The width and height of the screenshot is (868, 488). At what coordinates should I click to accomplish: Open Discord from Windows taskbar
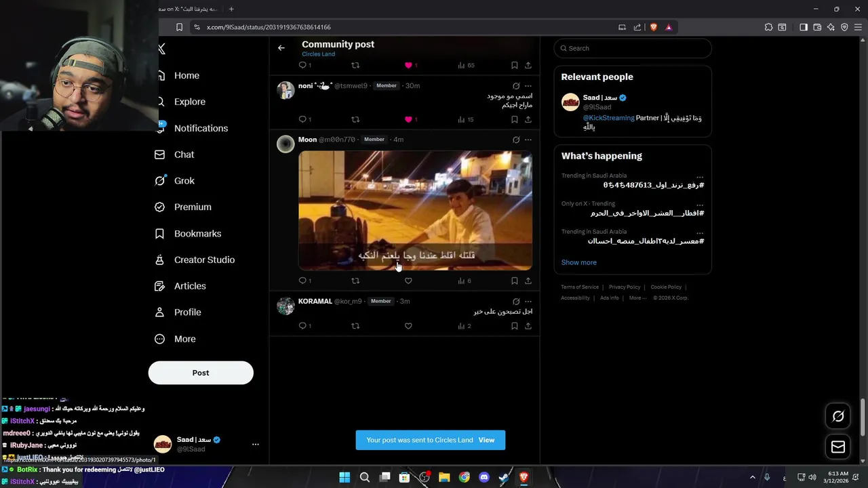(x=484, y=477)
